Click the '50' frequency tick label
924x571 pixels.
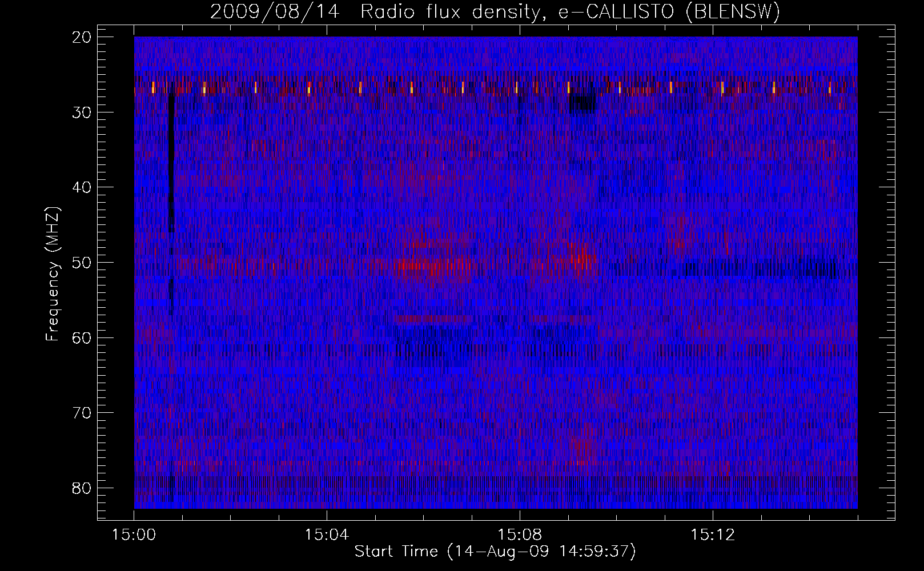(82, 263)
